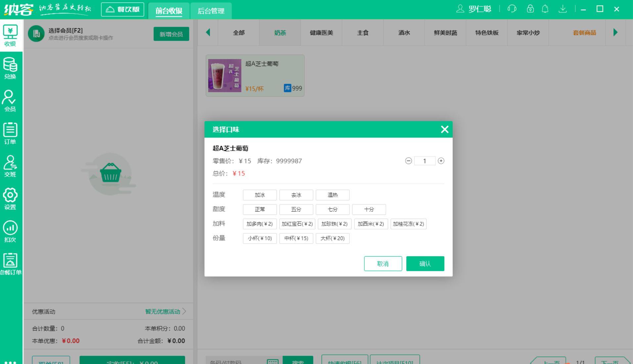Image resolution: width=633 pixels, height=364 pixels.
Task: Click the 新增会员 add-member button
Action: pos(171,34)
